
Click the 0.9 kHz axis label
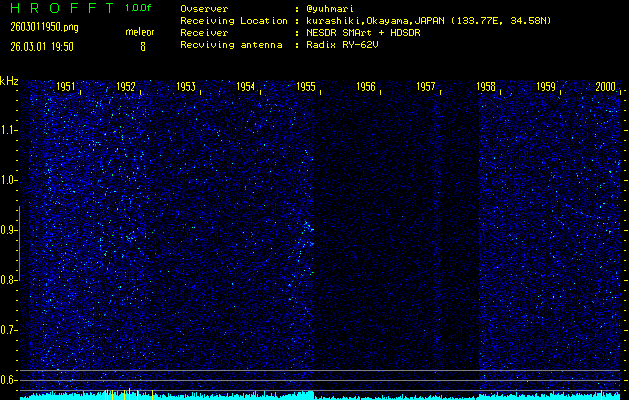pos(7,230)
